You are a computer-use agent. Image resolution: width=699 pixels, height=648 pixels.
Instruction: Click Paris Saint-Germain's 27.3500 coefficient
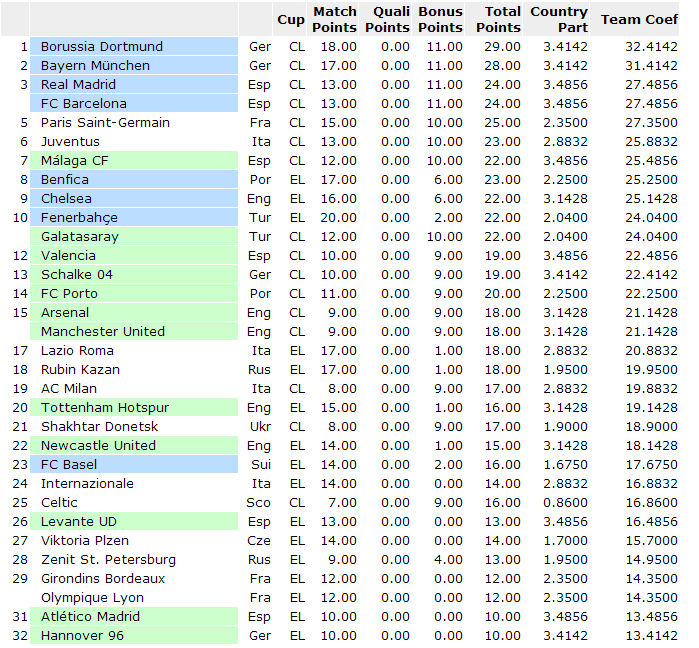click(x=651, y=123)
